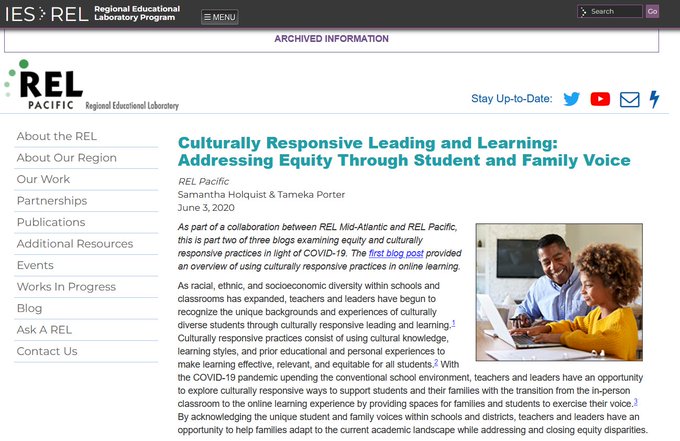
Task: Click the 'Stay Up-to-Date:' label
Action: (512, 99)
